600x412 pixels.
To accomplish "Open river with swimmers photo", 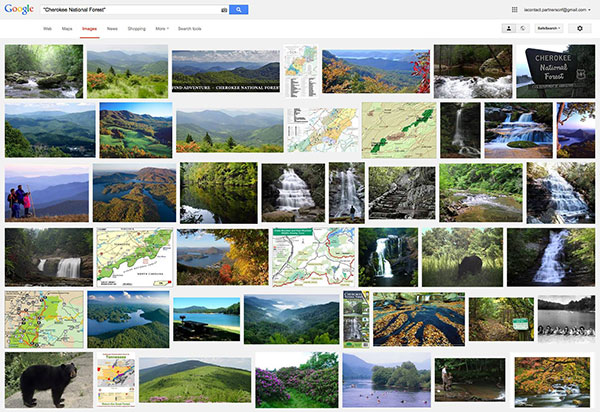I will (x=386, y=380).
